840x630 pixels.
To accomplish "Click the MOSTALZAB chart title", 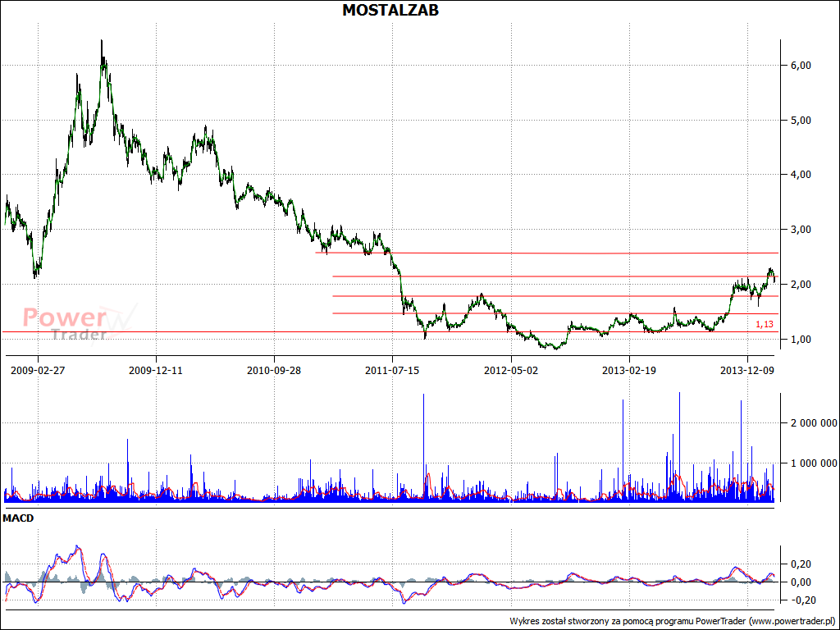I will click(390, 10).
